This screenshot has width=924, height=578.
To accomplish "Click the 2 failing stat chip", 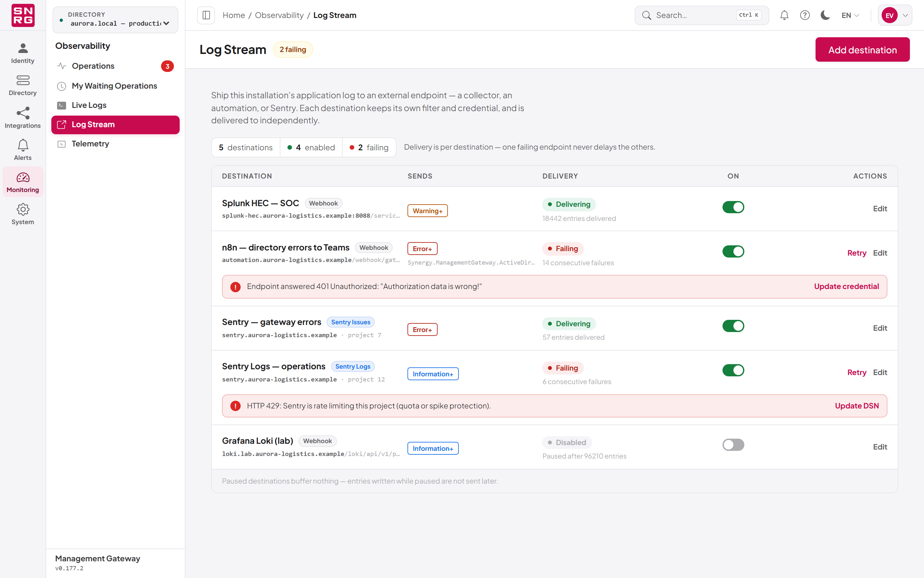I will pyautogui.click(x=369, y=148).
